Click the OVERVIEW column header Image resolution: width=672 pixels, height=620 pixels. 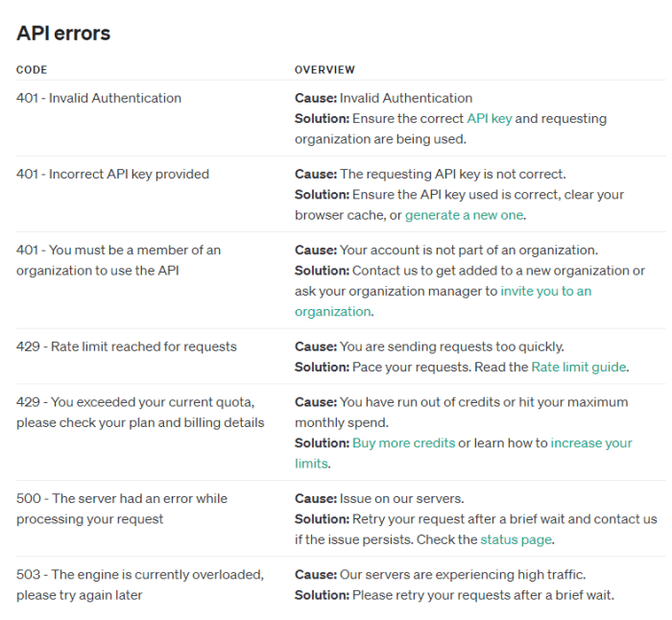tap(324, 70)
